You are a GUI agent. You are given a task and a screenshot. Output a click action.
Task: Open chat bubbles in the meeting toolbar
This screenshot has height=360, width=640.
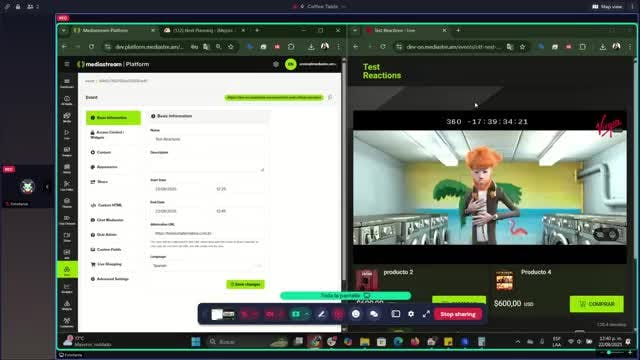click(x=374, y=314)
